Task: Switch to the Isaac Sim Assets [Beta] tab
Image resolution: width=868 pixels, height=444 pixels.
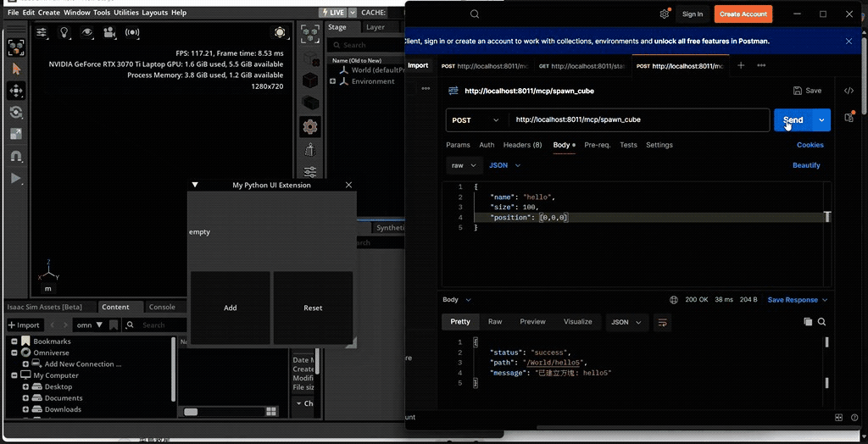Action: [44, 307]
